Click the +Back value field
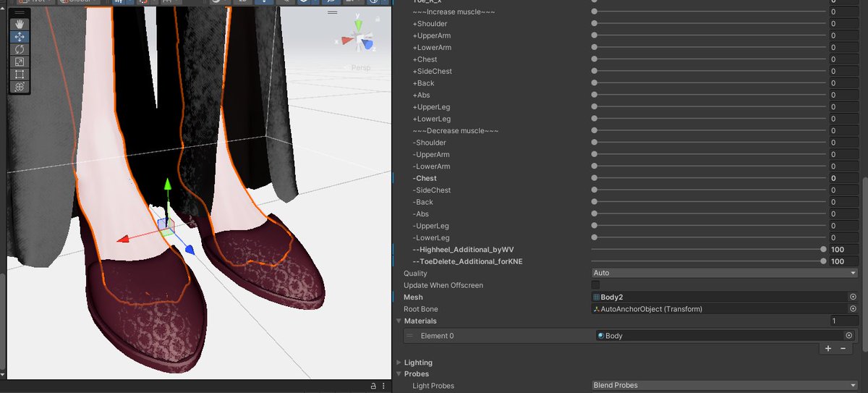The height and width of the screenshot is (393, 868). tap(843, 83)
